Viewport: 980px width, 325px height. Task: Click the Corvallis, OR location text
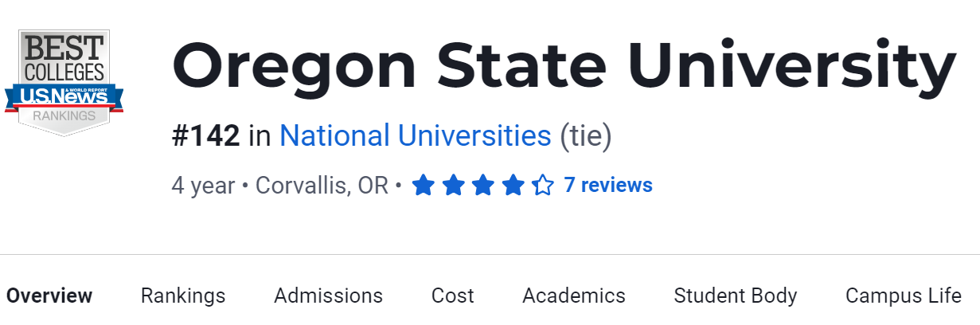(x=322, y=186)
